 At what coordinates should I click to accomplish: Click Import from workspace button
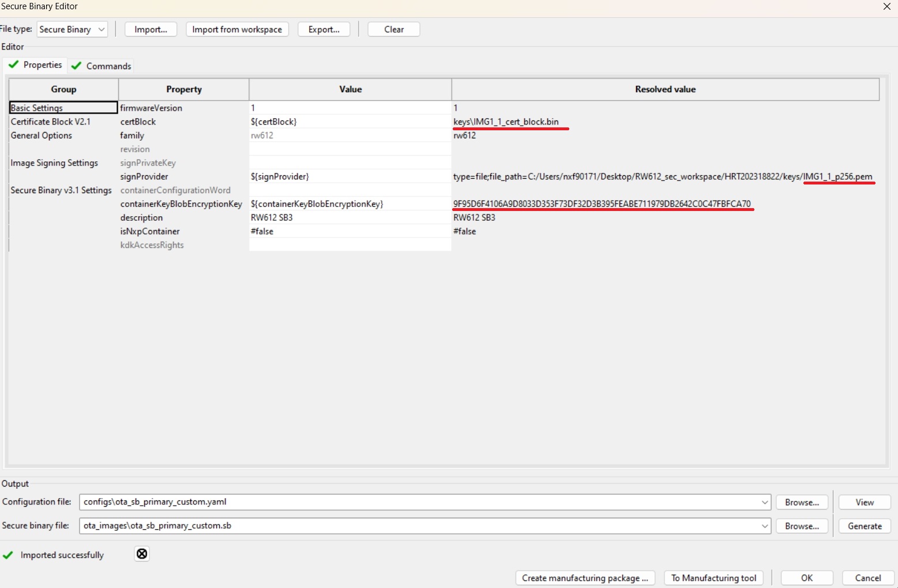(237, 29)
